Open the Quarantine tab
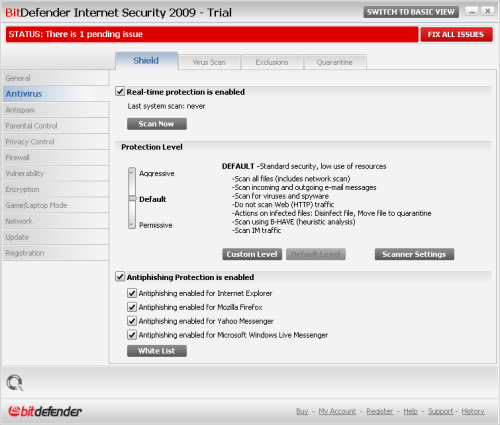The image size is (500, 425). pyautogui.click(x=335, y=62)
